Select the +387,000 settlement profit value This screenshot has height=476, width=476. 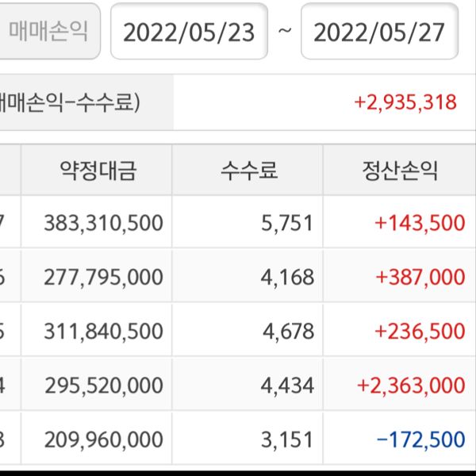point(419,277)
